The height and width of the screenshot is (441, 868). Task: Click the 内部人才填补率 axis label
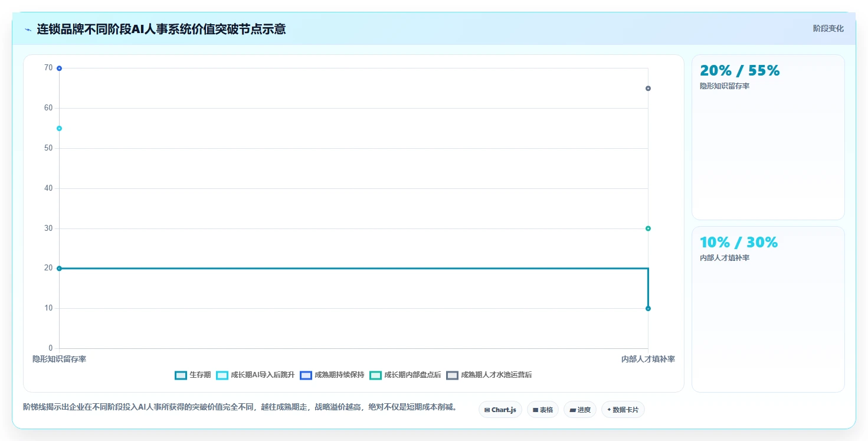(x=648, y=359)
